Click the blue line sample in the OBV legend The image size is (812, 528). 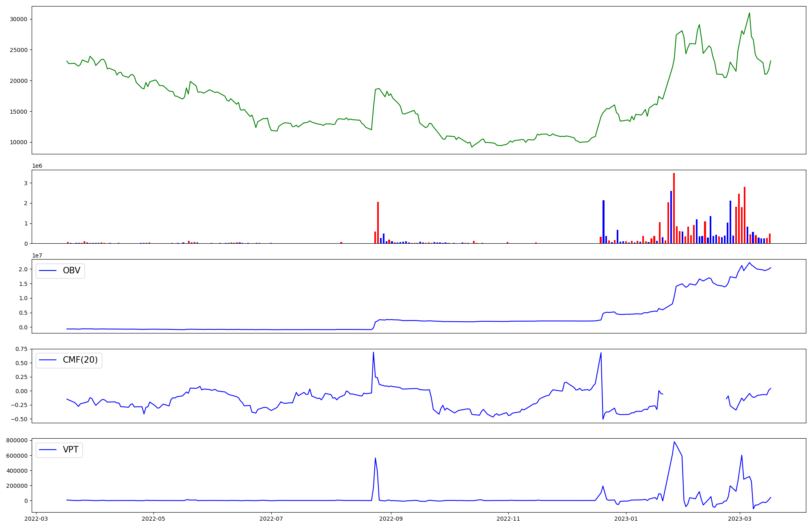pos(48,271)
